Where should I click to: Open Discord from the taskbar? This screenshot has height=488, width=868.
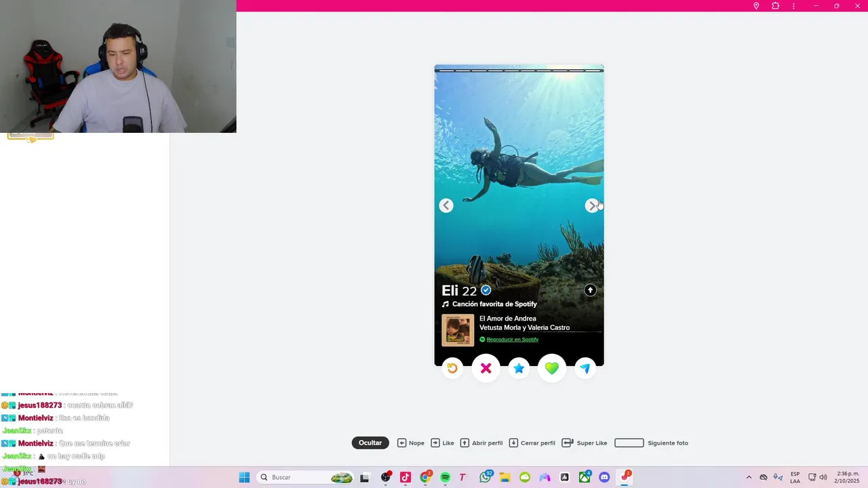(604, 477)
